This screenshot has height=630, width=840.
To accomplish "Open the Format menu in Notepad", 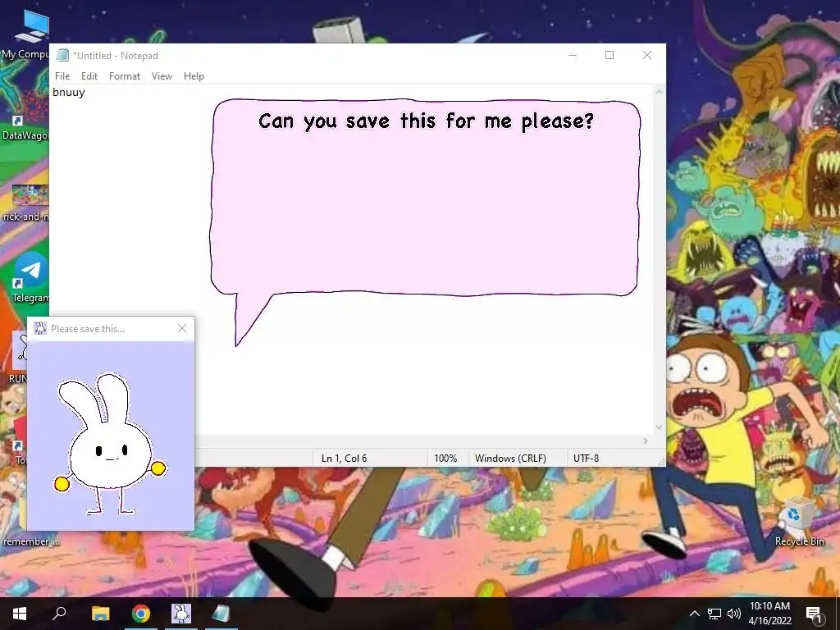I will [125, 76].
